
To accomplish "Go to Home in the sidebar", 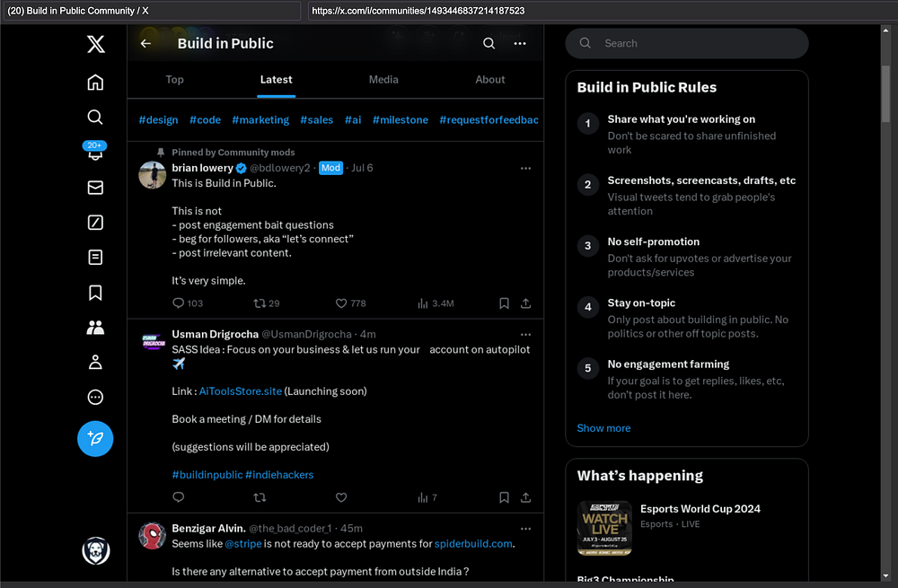I will click(95, 83).
